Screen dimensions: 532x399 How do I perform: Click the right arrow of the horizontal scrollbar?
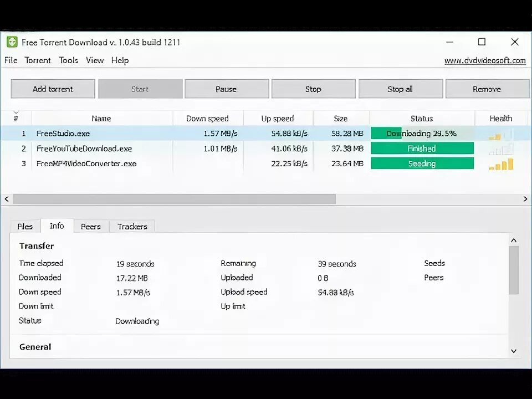pyautogui.click(x=525, y=199)
